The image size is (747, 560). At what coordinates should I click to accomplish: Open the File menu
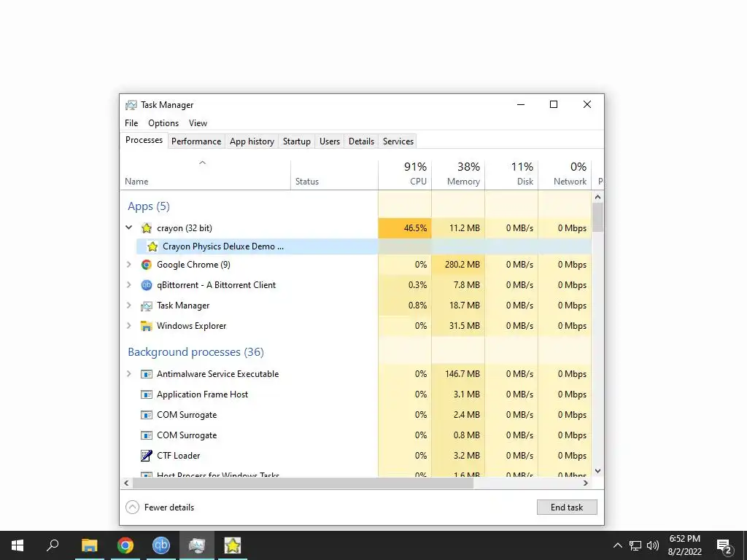[x=131, y=122]
